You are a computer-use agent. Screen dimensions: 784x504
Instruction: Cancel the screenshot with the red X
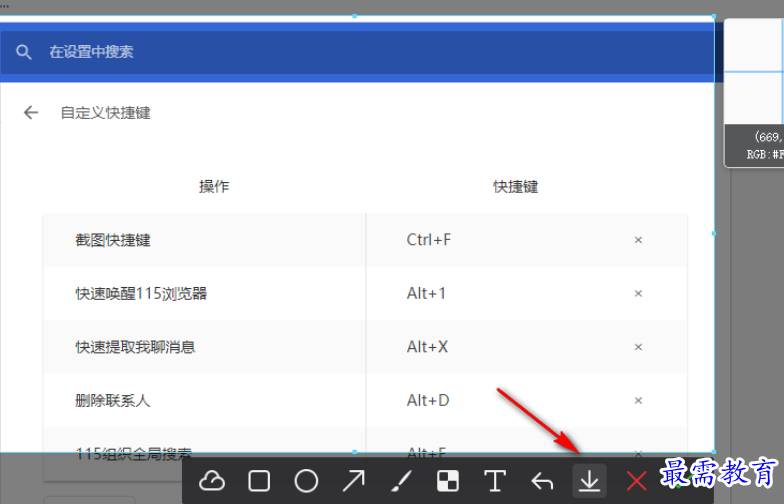636,482
